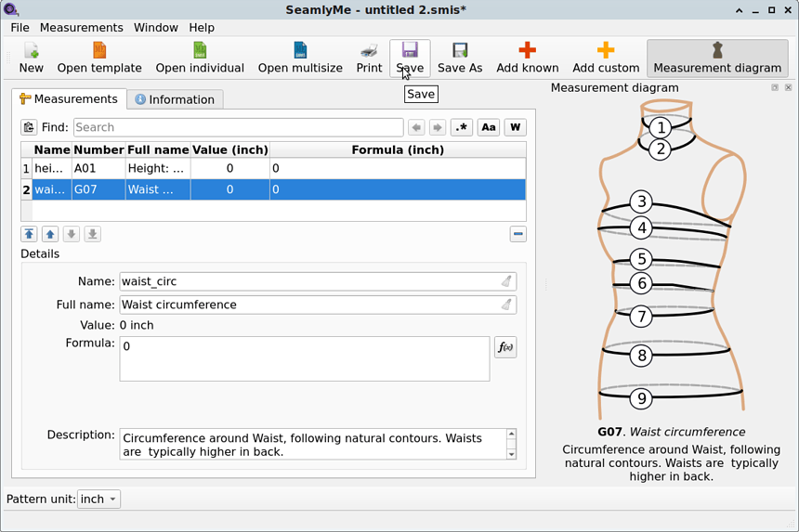This screenshot has height=532, width=799.
Task: Open the Help menu
Action: [x=202, y=28]
